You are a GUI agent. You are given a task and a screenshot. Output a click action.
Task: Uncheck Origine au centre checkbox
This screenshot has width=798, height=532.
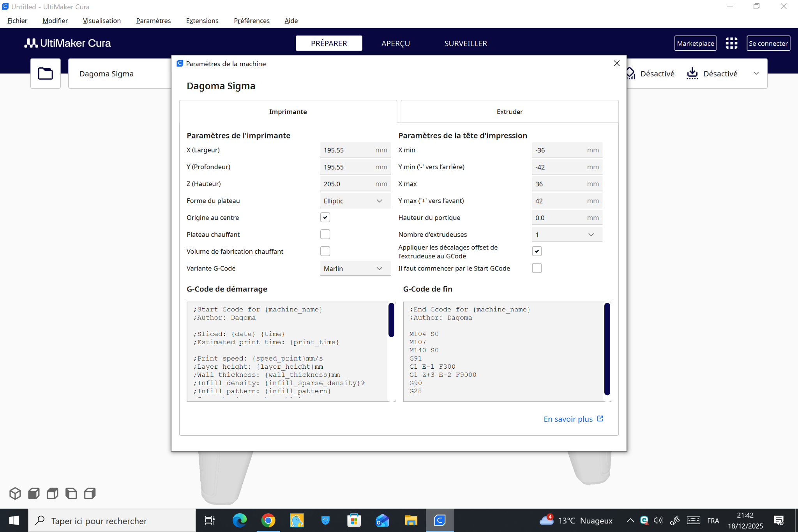tap(325, 217)
